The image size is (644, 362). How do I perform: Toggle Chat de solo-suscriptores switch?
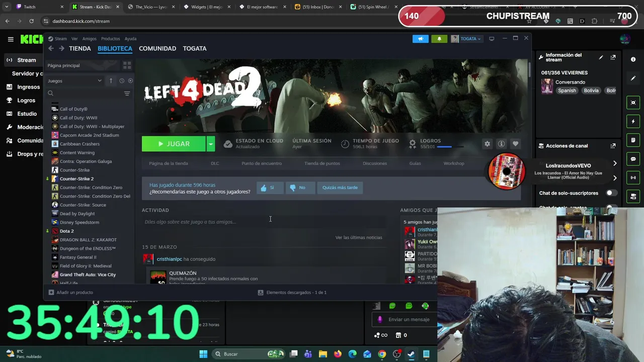pos(611,193)
